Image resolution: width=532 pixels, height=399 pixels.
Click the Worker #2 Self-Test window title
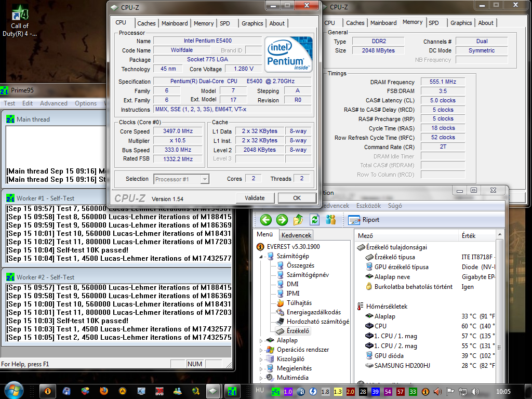pos(46,277)
